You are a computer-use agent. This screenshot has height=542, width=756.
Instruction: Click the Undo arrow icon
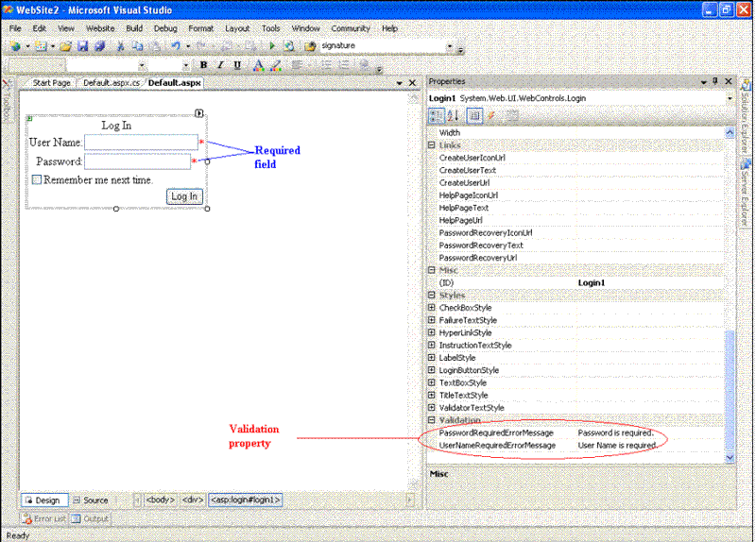click(176, 45)
